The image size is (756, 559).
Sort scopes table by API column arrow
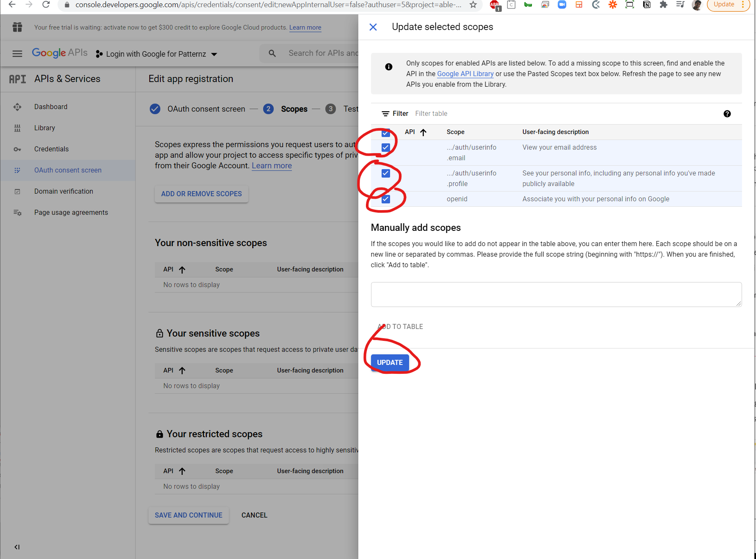click(423, 132)
